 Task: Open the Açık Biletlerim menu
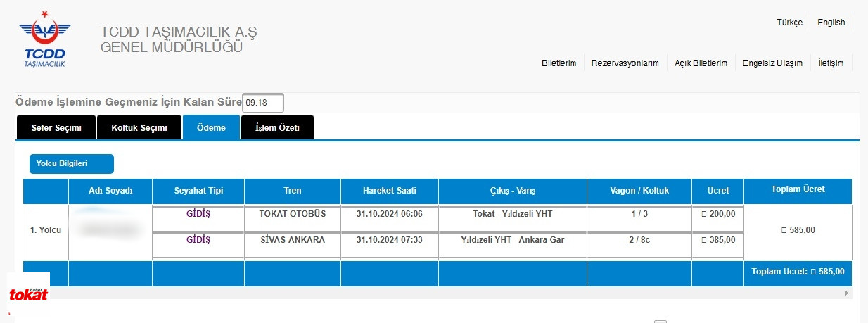[x=701, y=63]
